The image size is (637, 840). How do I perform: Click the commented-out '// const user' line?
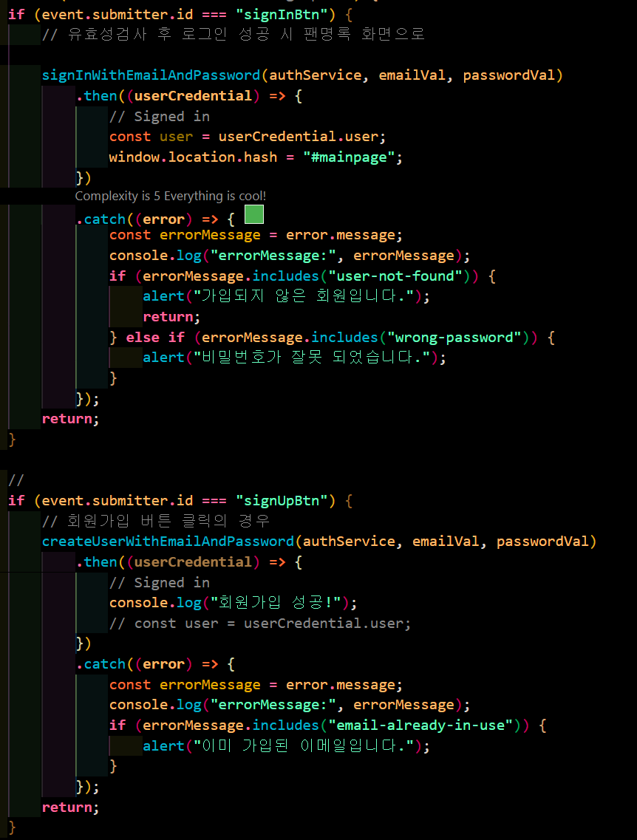260,624
